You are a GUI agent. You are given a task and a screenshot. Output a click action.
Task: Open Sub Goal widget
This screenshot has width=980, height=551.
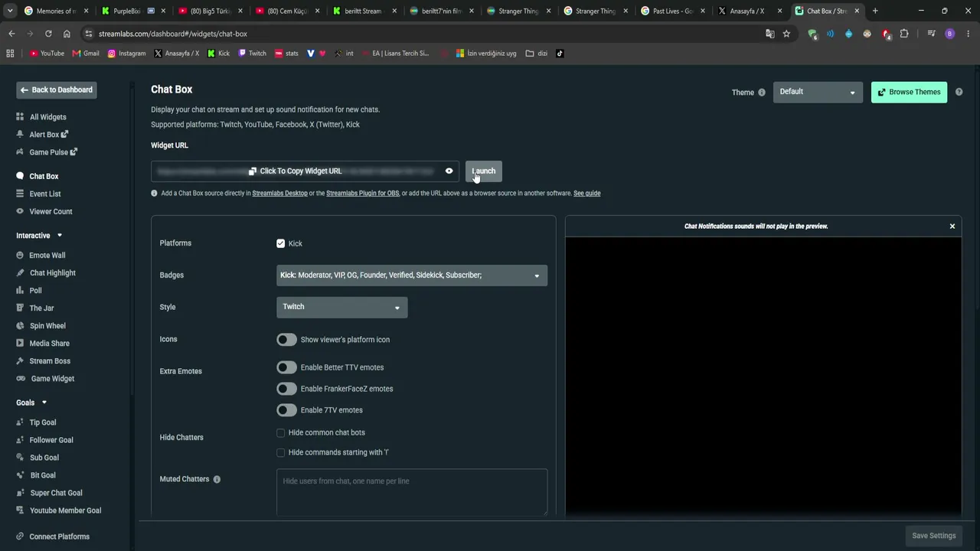[x=38, y=458]
